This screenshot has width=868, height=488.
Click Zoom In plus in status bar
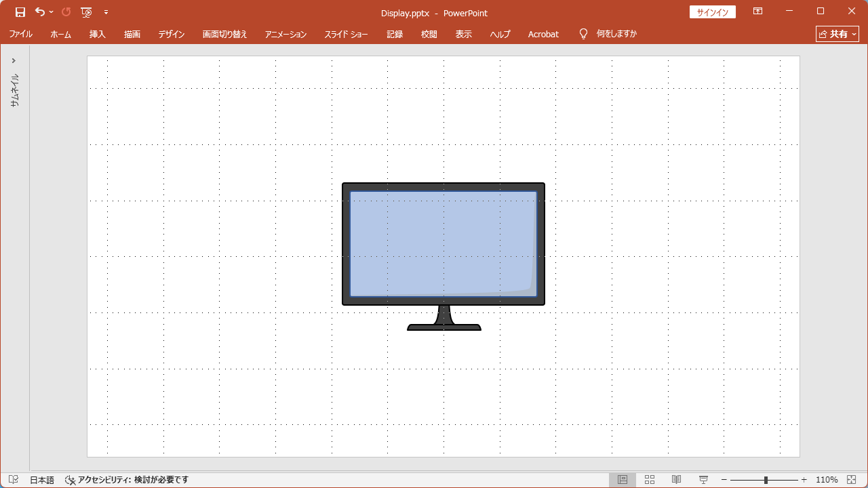click(x=803, y=479)
